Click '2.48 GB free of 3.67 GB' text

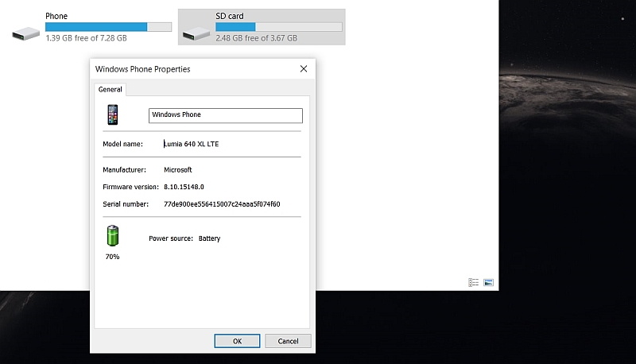point(256,38)
